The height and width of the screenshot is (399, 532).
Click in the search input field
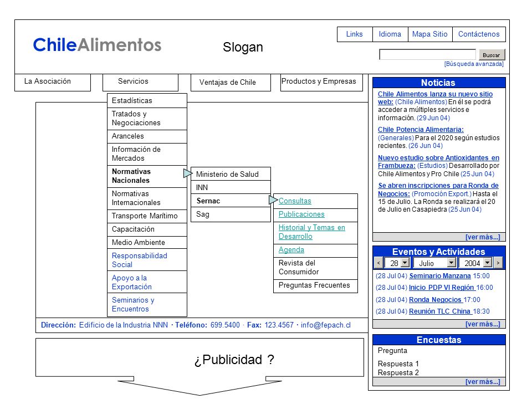coord(427,54)
